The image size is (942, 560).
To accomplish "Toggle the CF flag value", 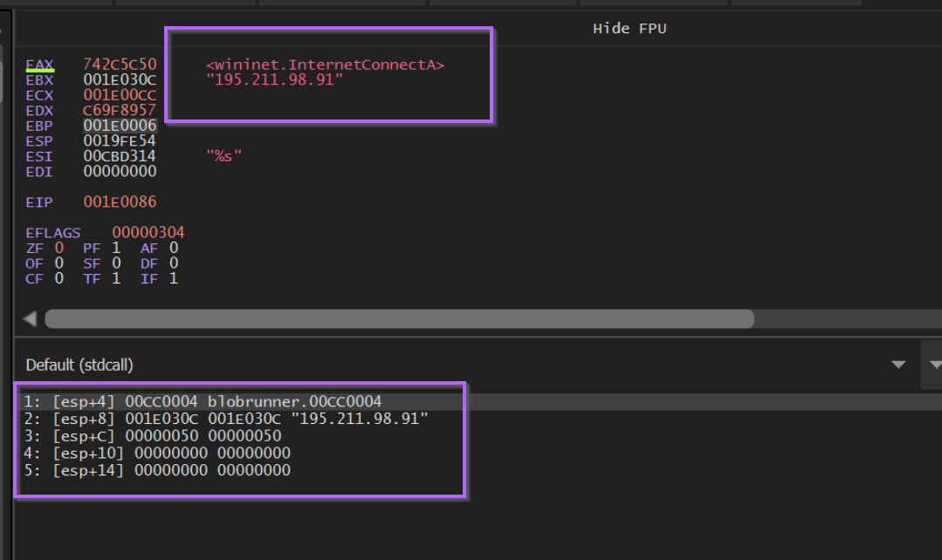I will pos(59,278).
